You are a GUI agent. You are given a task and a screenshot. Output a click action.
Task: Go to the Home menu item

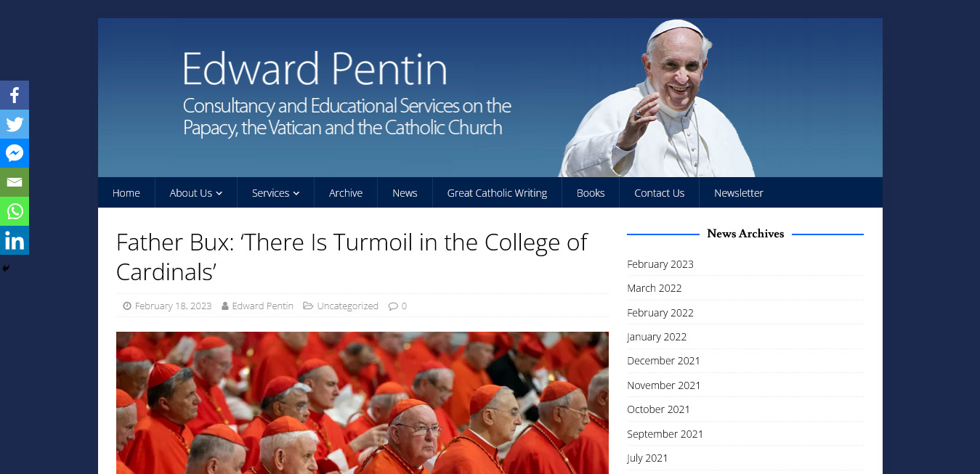pyautogui.click(x=126, y=193)
